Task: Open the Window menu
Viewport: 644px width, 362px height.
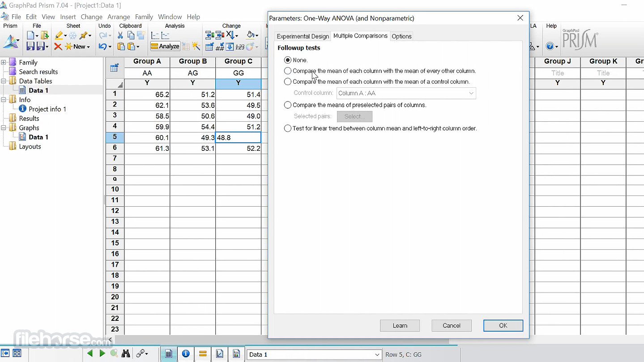Action: click(x=170, y=17)
